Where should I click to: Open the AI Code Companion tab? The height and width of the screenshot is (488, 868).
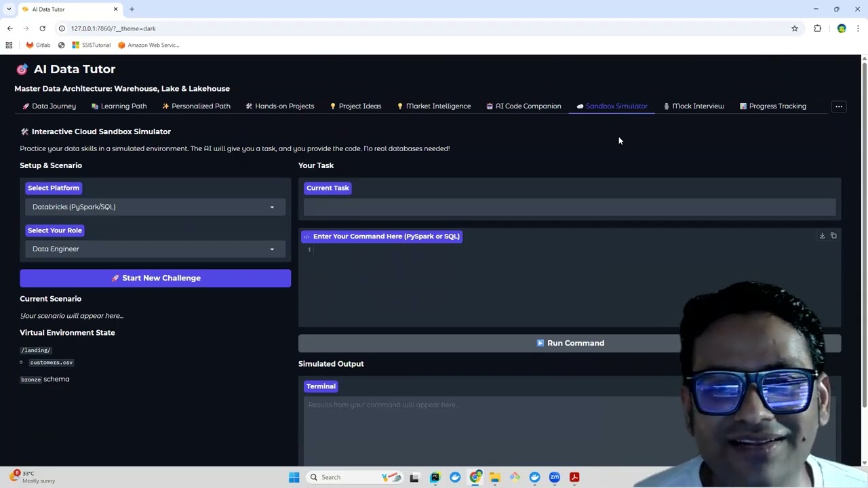click(x=524, y=106)
